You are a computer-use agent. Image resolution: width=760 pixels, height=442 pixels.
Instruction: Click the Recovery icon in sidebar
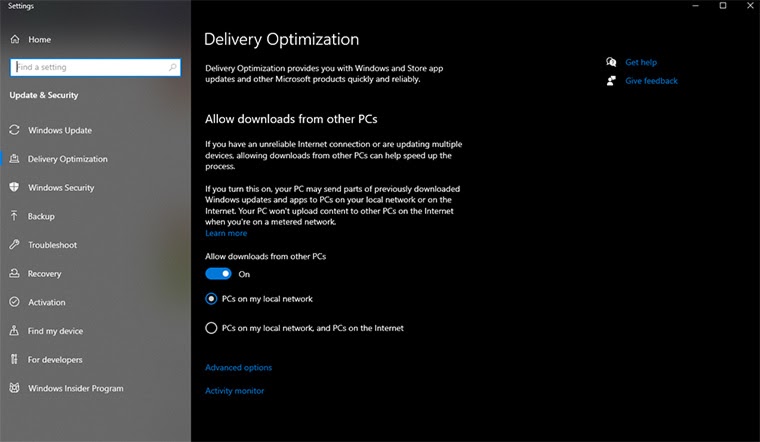pos(15,273)
